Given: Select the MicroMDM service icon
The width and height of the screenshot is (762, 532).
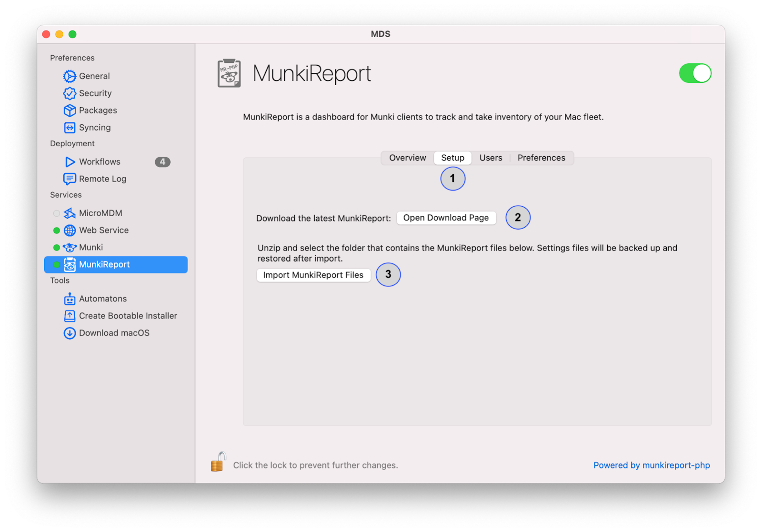Looking at the screenshot, I should pyautogui.click(x=70, y=213).
